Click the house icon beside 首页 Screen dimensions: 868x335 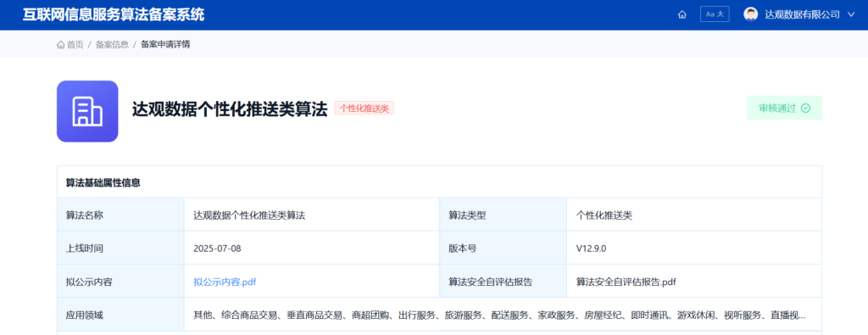point(61,44)
